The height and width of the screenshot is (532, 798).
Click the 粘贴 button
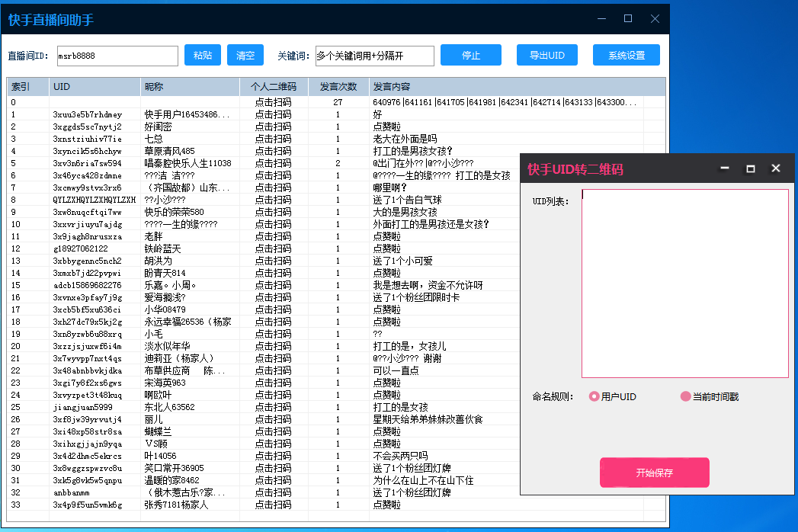(x=203, y=55)
